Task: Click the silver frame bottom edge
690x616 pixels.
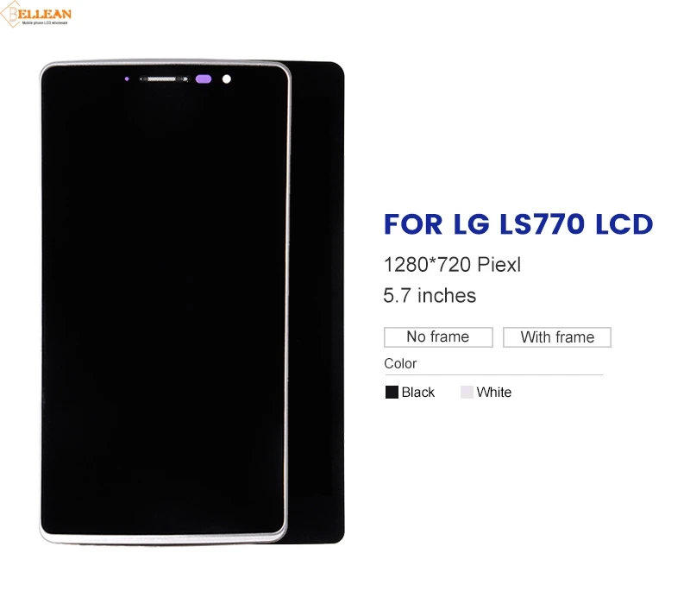Action: [163, 540]
